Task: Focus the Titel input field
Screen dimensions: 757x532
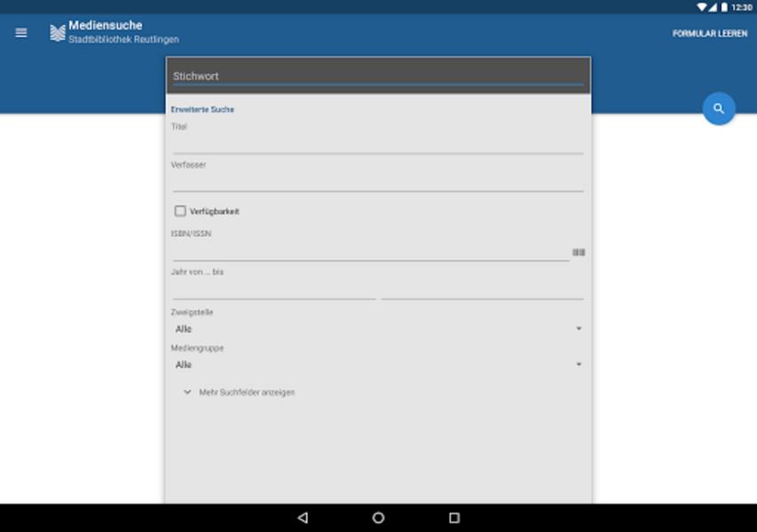Action: [377, 144]
